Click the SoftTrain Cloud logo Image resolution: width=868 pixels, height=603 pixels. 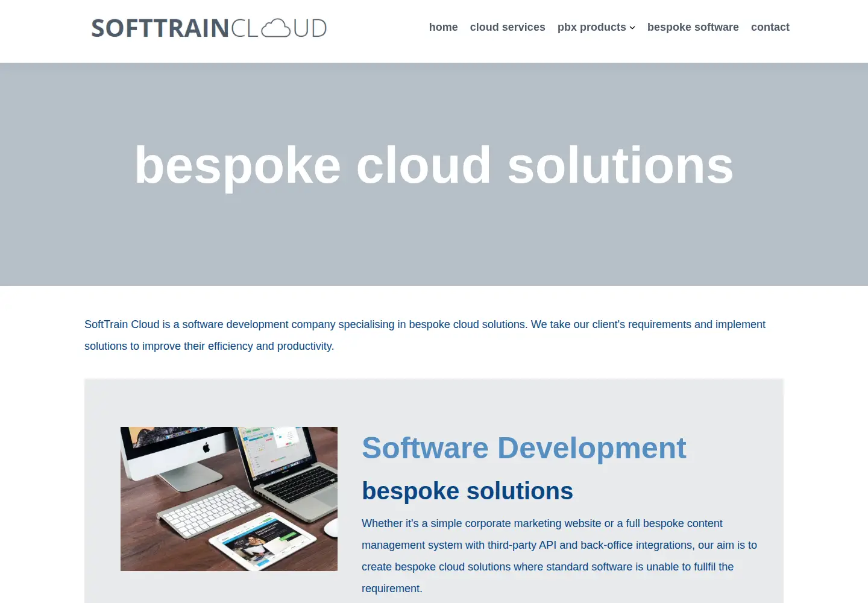209,28
